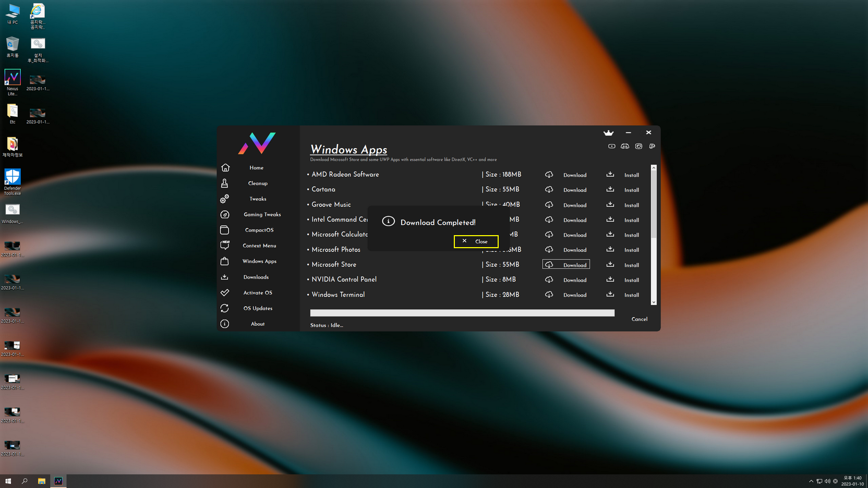Open taskbar search magnifier
The height and width of the screenshot is (488, 868).
pyautogui.click(x=25, y=481)
